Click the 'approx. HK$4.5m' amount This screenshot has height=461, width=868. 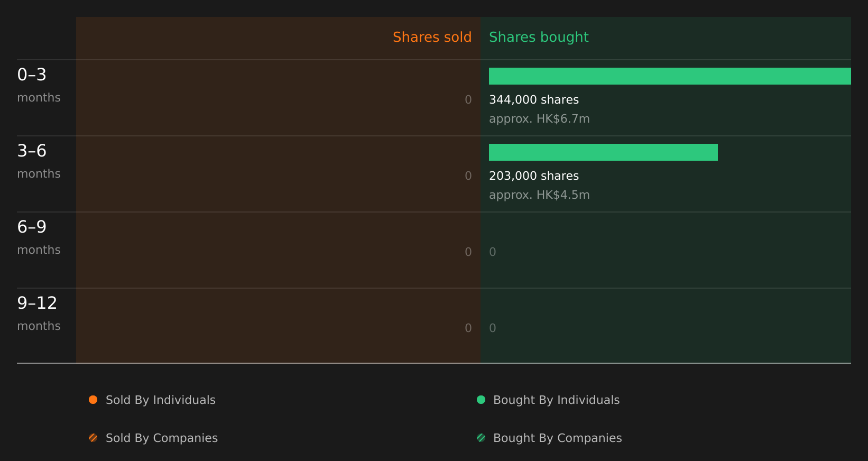539,195
